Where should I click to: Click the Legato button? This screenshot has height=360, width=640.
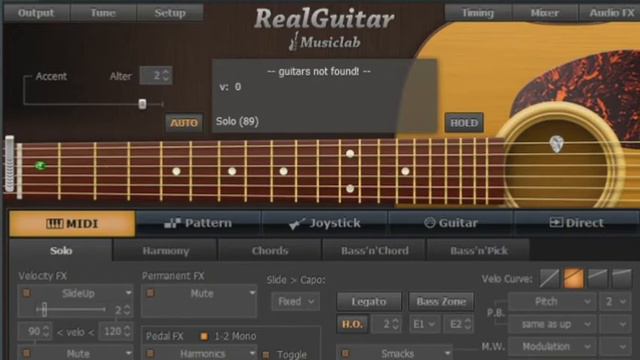coord(369,302)
